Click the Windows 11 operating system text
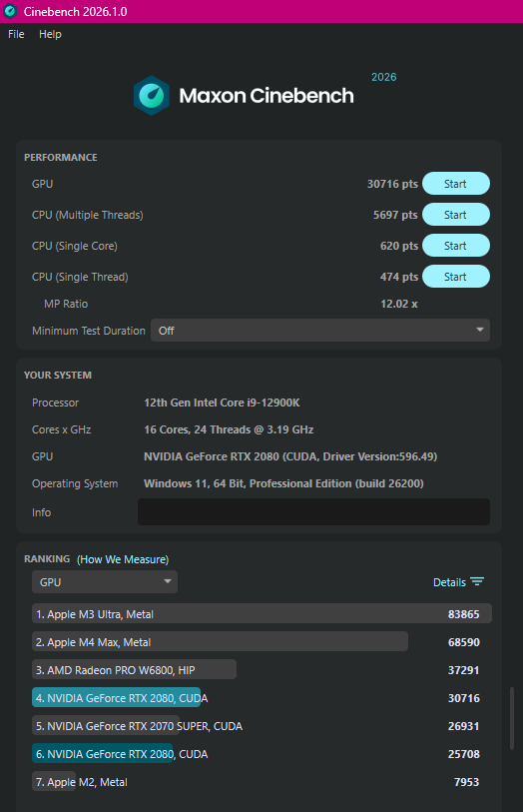 (x=283, y=483)
